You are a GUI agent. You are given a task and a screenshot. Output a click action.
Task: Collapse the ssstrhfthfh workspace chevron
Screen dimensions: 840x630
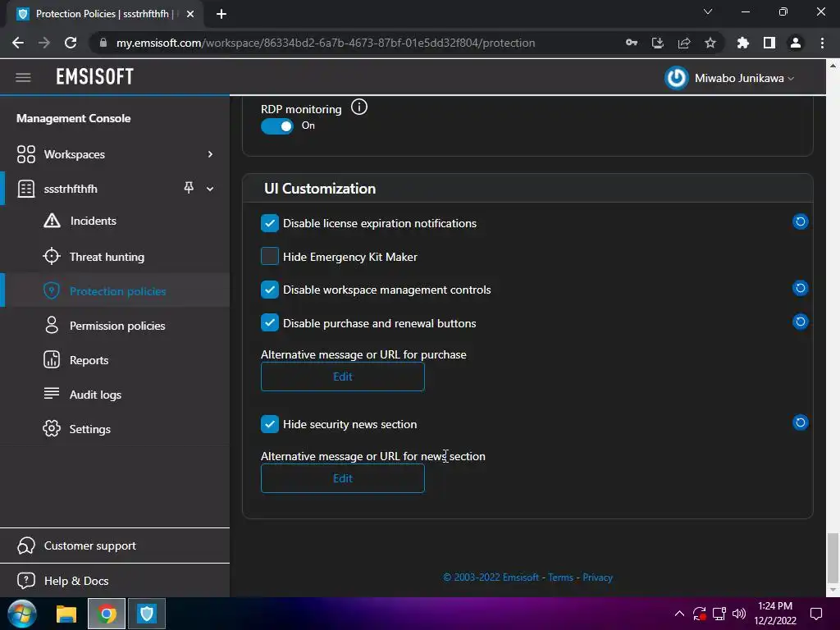(x=210, y=189)
